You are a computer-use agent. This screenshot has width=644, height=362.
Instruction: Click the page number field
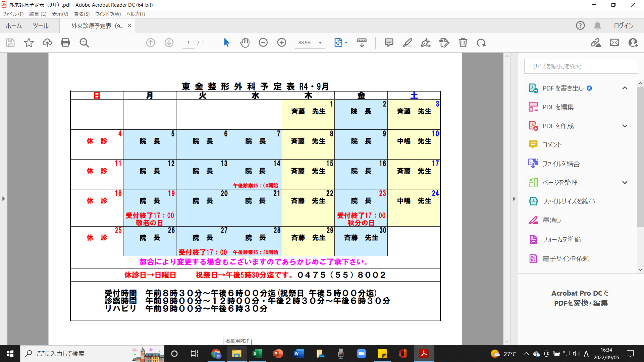[189, 43]
